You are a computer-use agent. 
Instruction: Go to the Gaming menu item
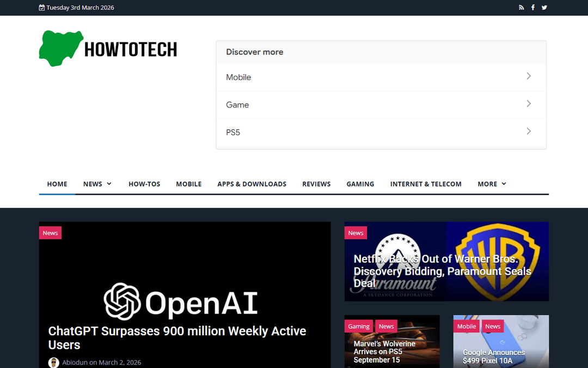pos(360,184)
